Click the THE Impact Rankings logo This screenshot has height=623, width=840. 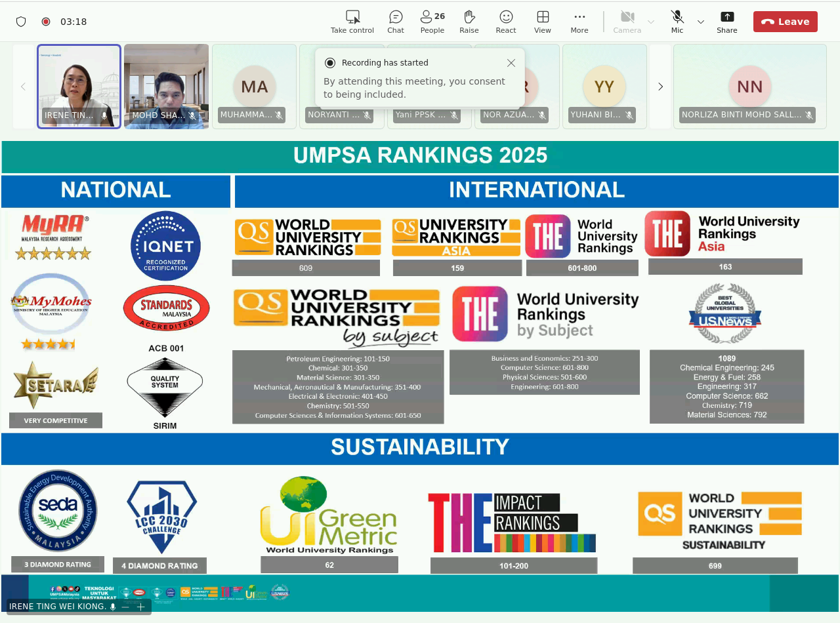pyautogui.click(x=512, y=523)
